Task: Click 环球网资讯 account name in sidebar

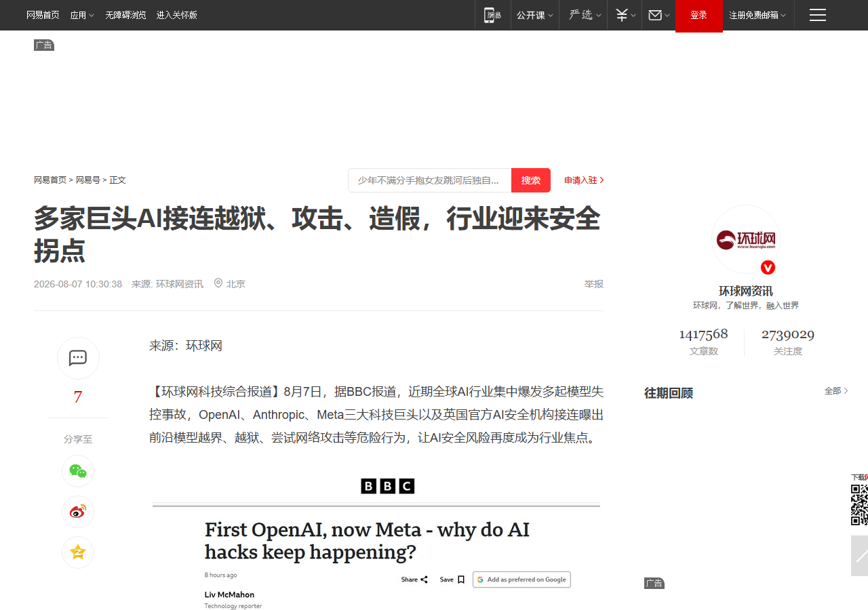Action: pos(746,291)
